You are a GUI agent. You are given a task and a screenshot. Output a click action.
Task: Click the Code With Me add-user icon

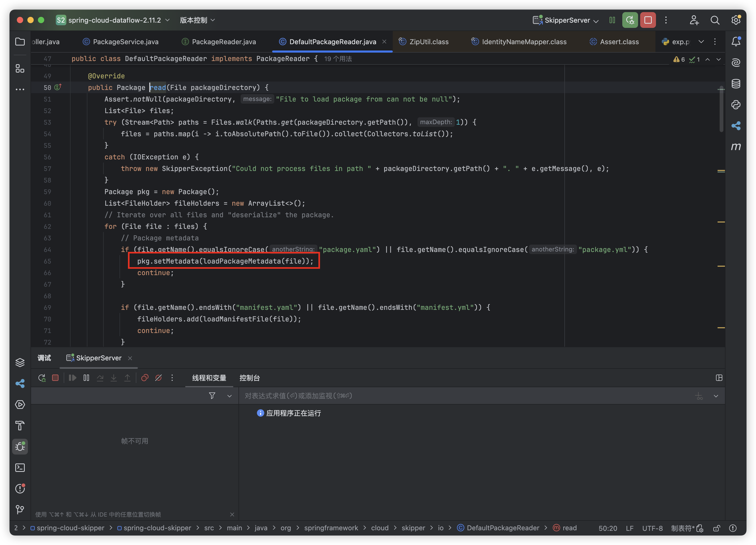click(694, 20)
